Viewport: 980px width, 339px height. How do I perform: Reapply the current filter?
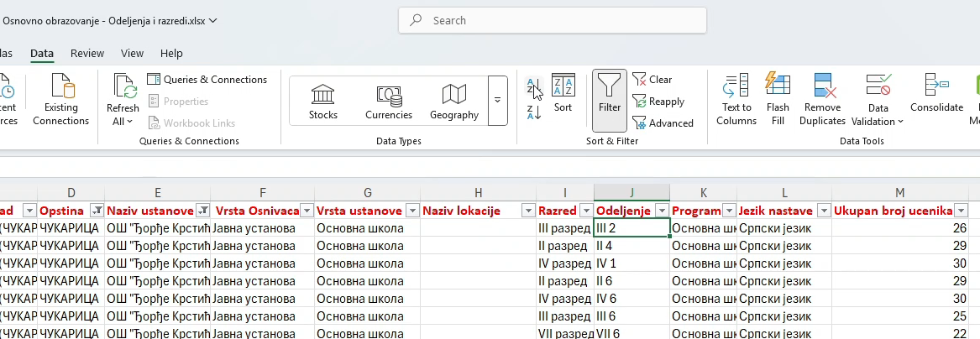click(658, 102)
